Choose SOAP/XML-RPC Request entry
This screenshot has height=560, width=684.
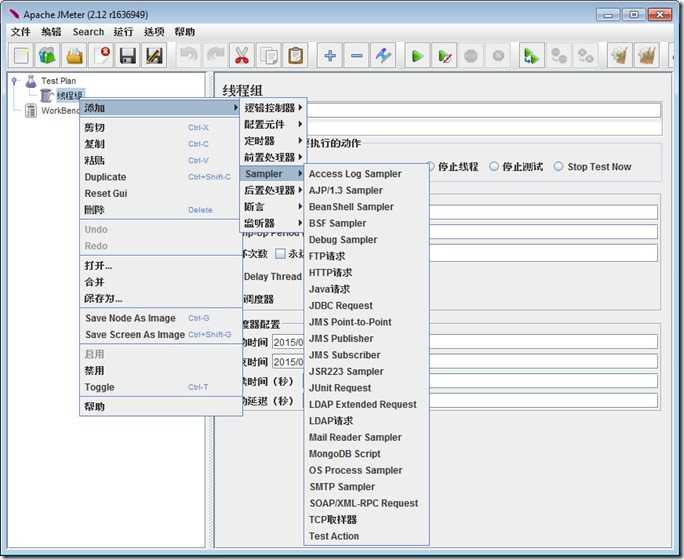pos(366,503)
